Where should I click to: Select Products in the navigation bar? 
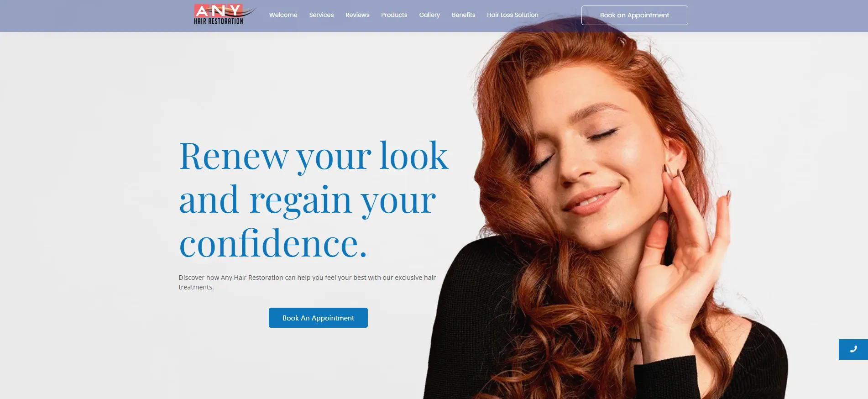pos(394,15)
